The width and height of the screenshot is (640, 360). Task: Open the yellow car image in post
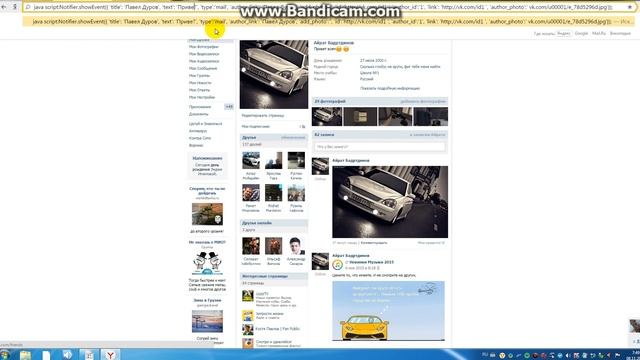pos(389,311)
